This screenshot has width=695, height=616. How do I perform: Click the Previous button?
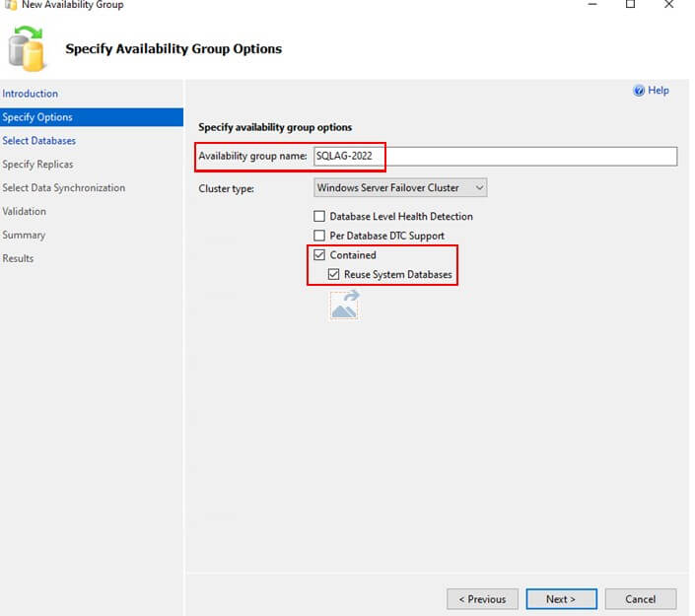pos(483,598)
